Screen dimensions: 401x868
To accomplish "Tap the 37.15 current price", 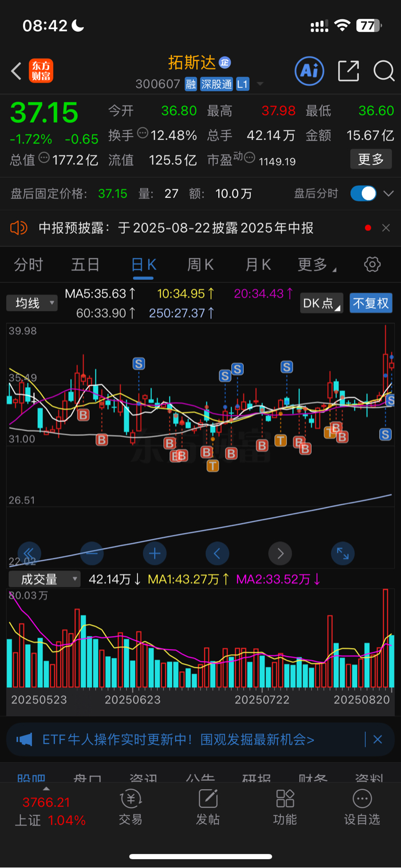I will (x=44, y=113).
